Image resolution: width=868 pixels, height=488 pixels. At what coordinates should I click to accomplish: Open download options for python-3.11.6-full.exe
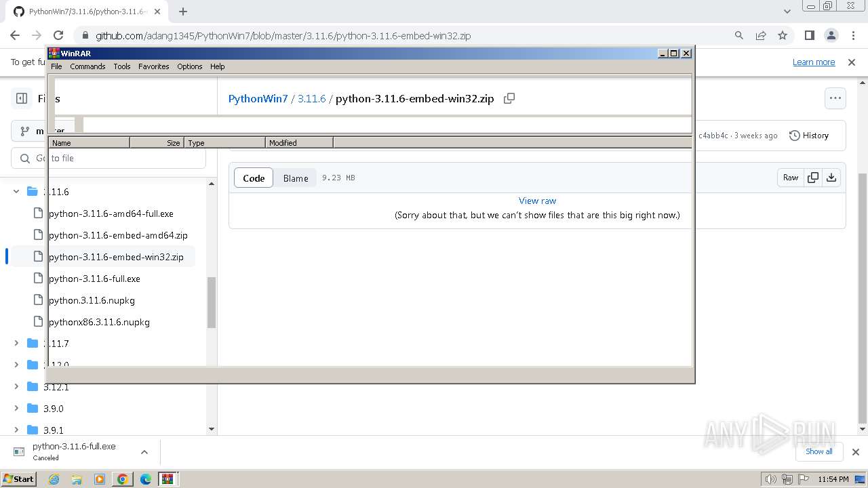pyautogui.click(x=144, y=451)
